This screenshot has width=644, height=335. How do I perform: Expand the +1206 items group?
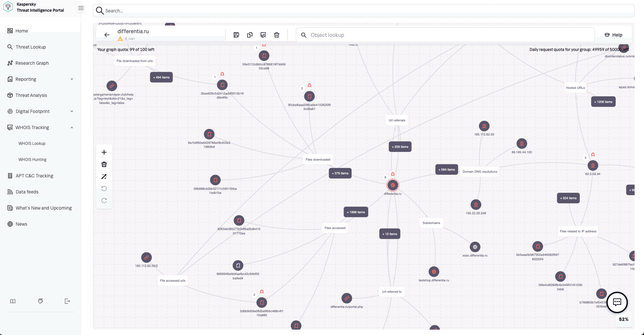click(603, 102)
